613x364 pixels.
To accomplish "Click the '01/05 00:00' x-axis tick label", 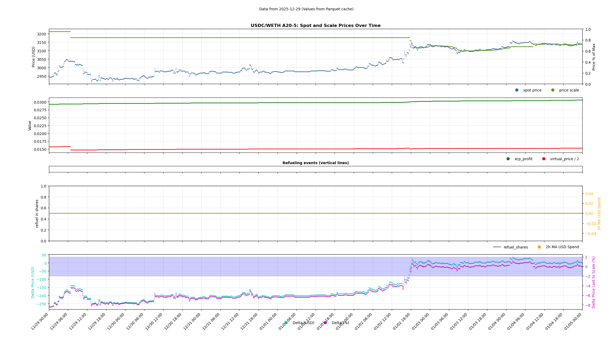I will click(573, 321).
